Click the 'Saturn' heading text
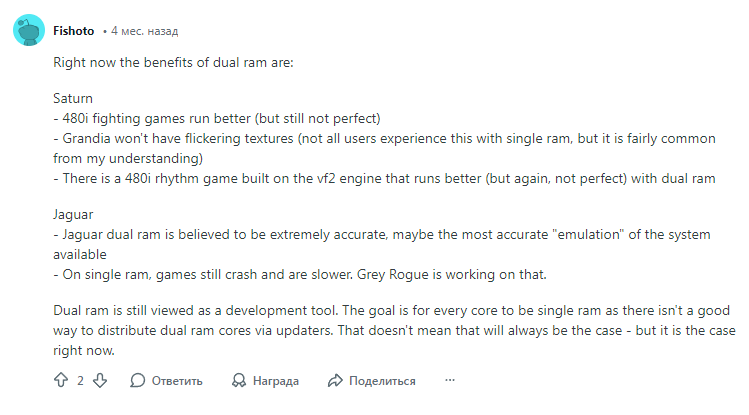The width and height of the screenshot is (749, 415). 73,99
